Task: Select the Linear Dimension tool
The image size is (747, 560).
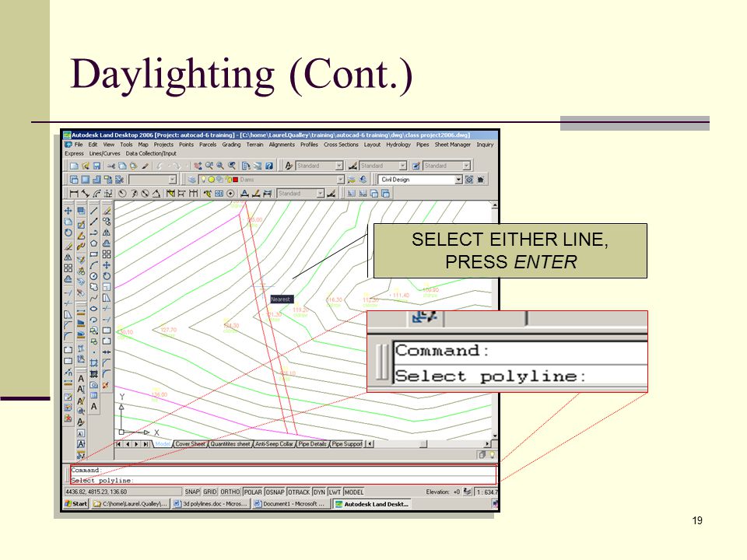Action: pyautogui.click(x=74, y=194)
